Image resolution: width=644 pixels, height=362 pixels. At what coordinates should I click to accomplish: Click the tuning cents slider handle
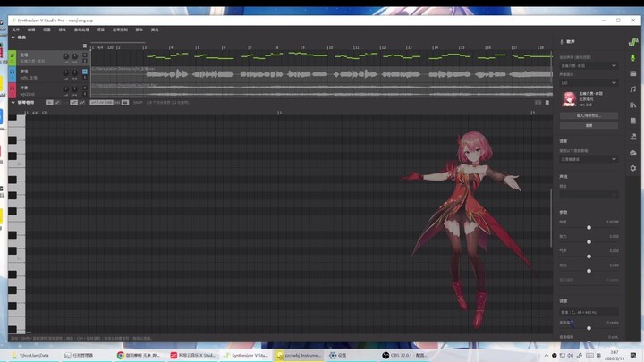[589, 328]
